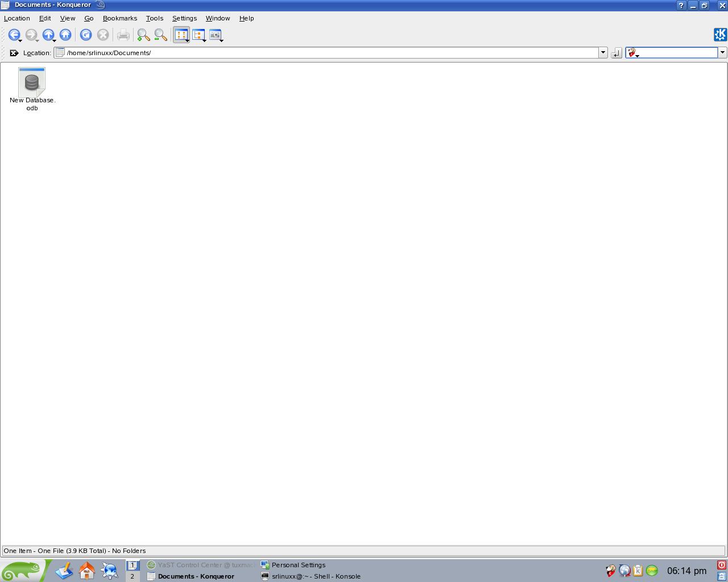Open the Help menu
The height and width of the screenshot is (582, 728).
point(246,18)
